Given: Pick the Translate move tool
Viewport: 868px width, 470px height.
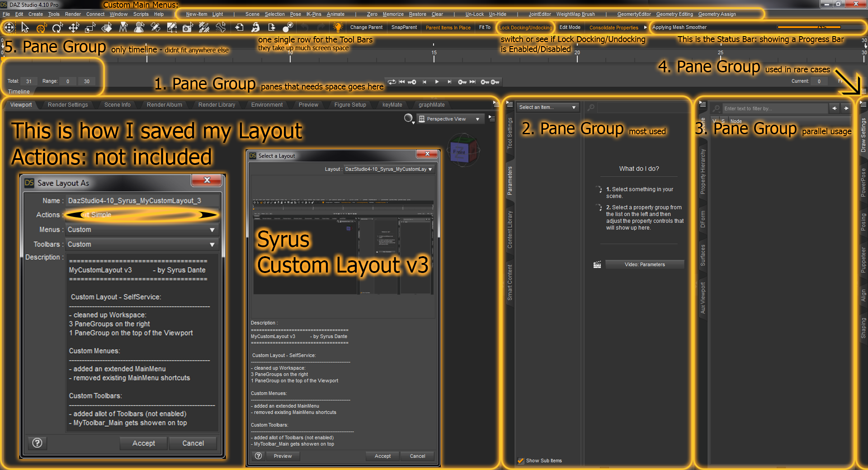Looking at the screenshot, I should (74, 28).
